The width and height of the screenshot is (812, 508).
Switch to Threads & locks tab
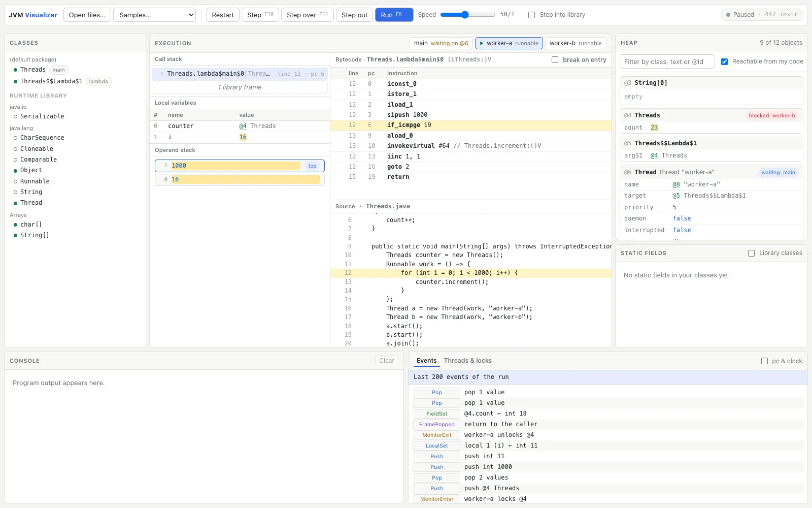(468, 361)
